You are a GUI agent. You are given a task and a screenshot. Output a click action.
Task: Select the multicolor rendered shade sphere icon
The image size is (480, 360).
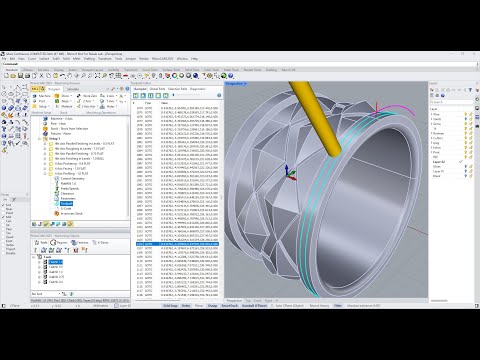(x=174, y=76)
